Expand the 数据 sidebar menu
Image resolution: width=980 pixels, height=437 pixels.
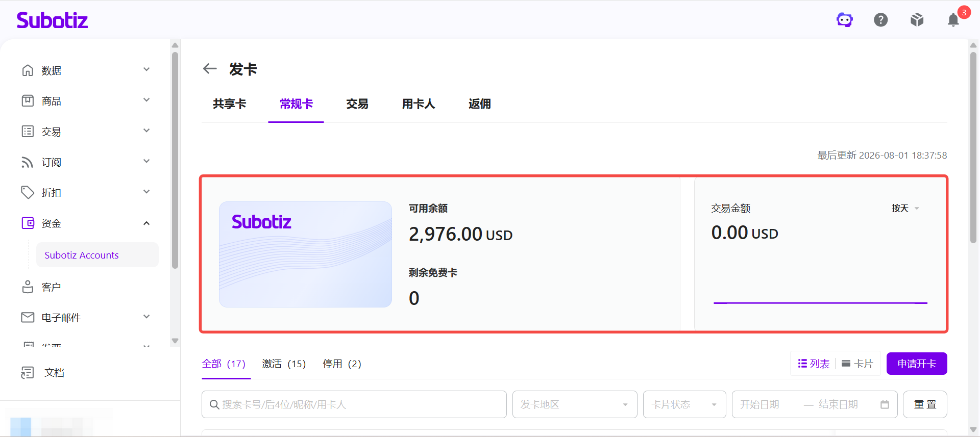pos(146,70)
